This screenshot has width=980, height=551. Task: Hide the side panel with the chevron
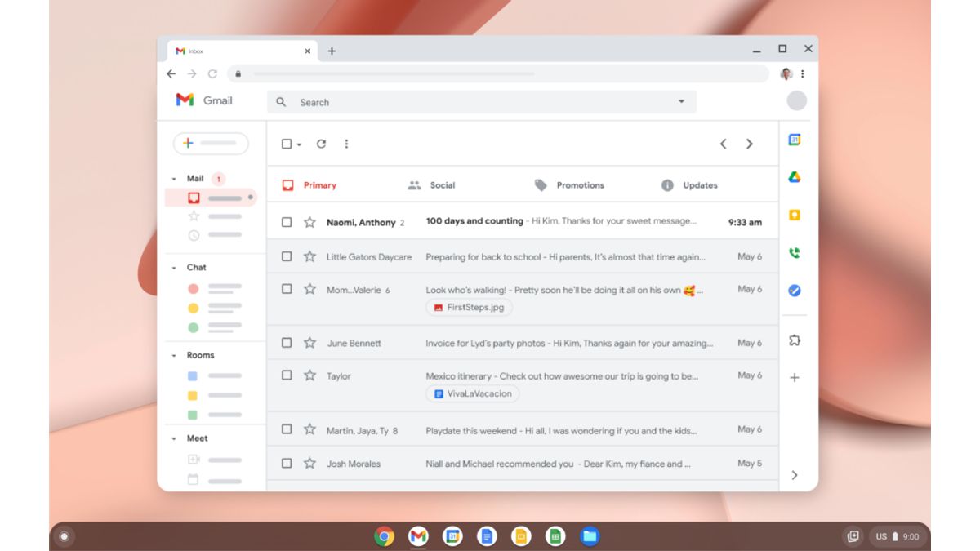click(x=795, y=475)
